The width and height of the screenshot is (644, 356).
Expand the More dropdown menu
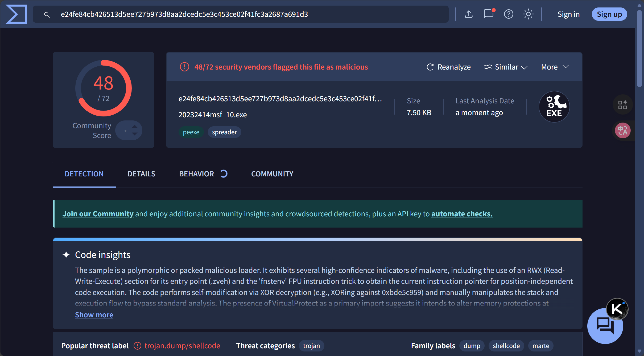pyautogui.click(x=555, y=67)
